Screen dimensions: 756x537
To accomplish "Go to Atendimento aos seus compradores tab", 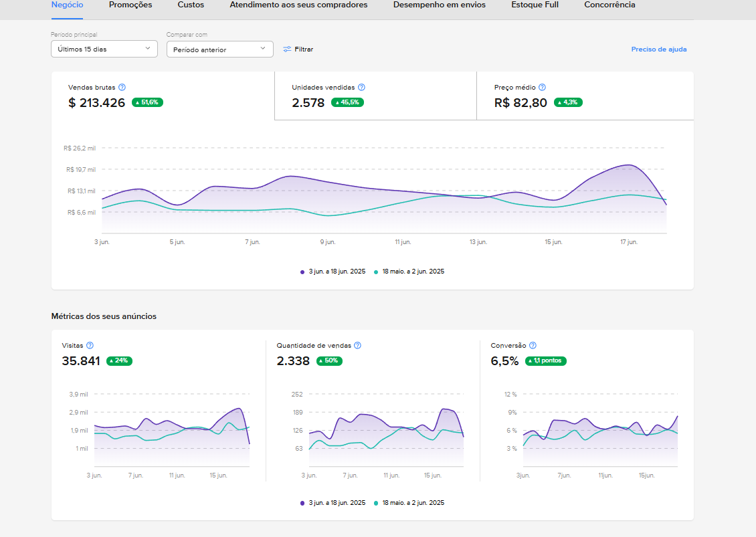I will pyautogui.click(x=298, y=5).
